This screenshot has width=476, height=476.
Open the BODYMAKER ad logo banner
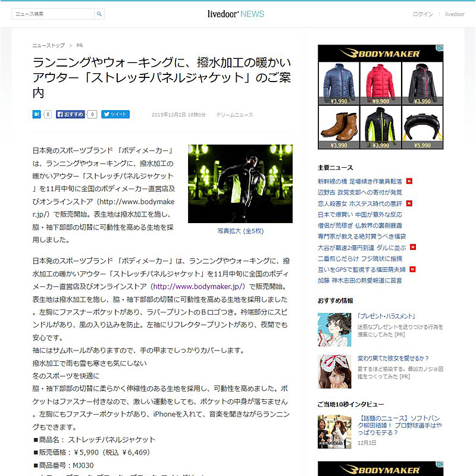380,54
